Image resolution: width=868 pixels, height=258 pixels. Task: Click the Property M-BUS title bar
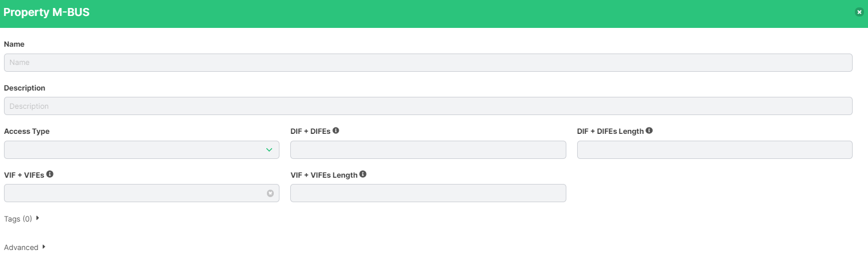[434, 14]
